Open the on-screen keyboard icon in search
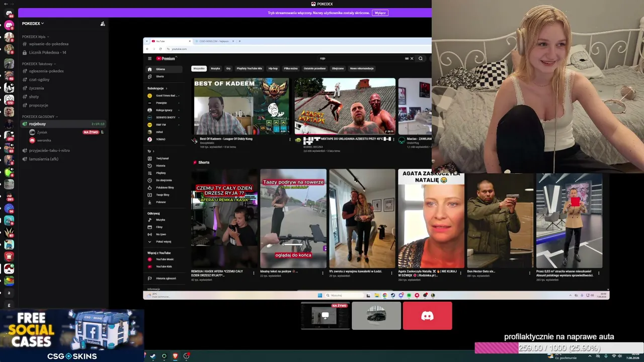 [x=407, y=58]
